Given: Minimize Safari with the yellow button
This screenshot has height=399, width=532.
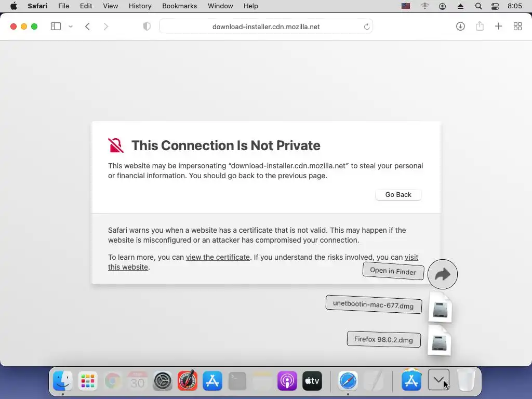Looking at the screenshot, I should [x=24, y=26].
